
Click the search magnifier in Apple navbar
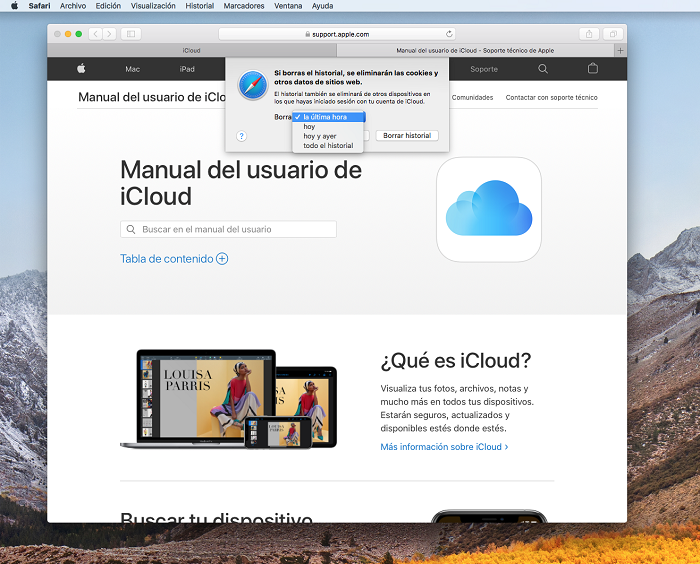click(543, 69)
